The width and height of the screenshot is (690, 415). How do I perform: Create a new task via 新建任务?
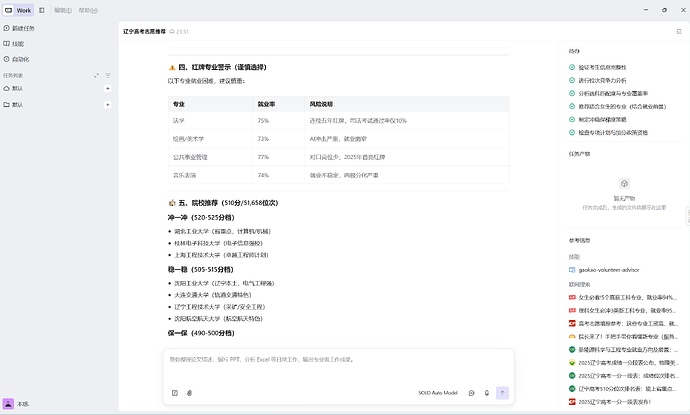19,28
